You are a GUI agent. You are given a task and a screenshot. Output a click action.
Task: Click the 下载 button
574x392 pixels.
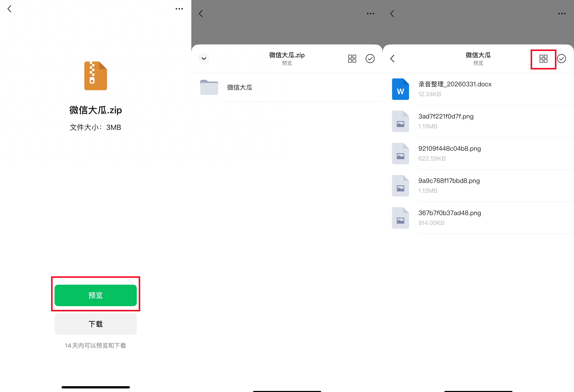coord(96,324)
